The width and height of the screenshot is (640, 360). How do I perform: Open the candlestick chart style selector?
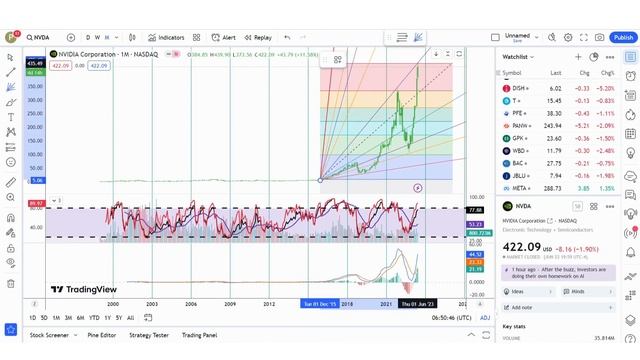pyautogui.click(x=132, y=38)
